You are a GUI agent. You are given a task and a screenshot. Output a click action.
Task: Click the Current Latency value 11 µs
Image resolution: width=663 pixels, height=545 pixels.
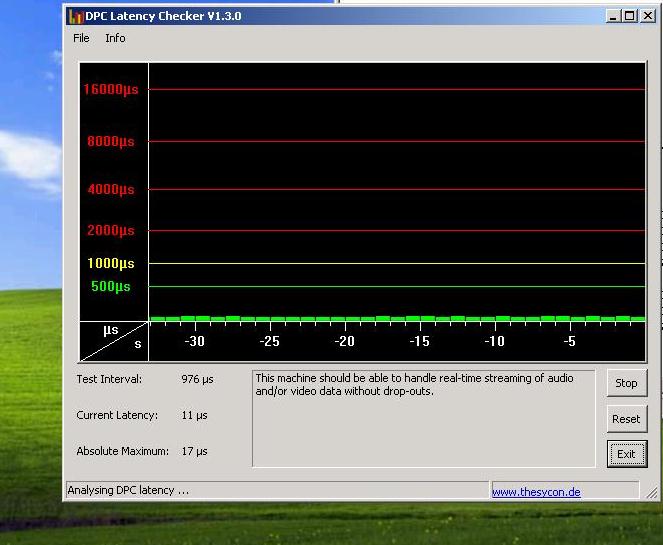[195, 415]
